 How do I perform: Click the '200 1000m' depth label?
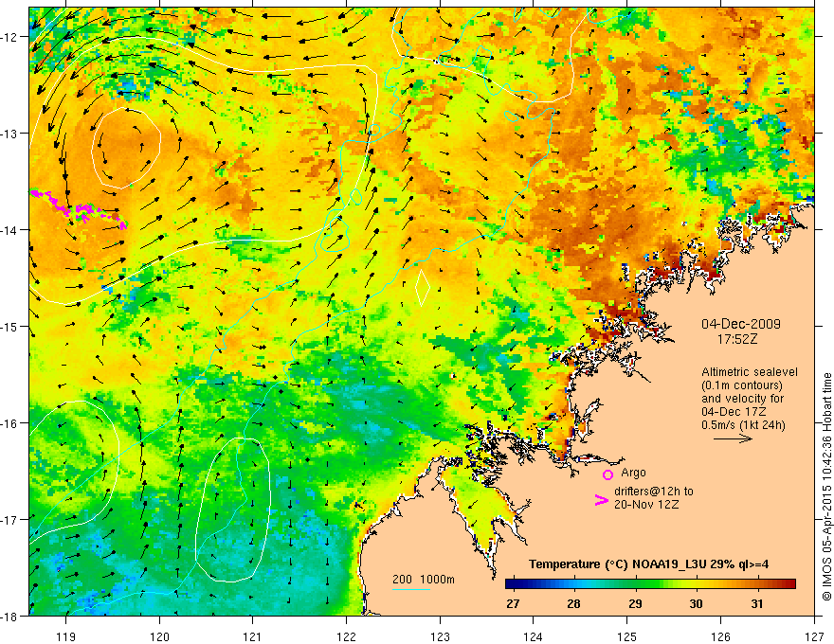424,580
